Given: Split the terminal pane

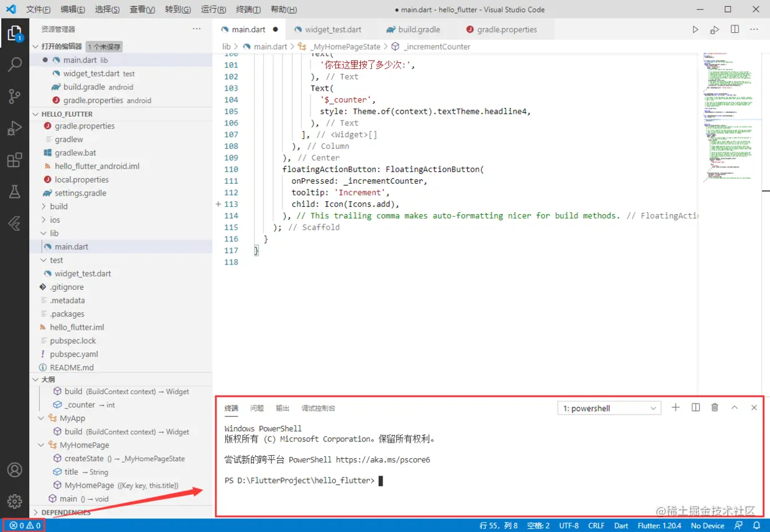Looking at the screenshot, I should click(695, 408).
